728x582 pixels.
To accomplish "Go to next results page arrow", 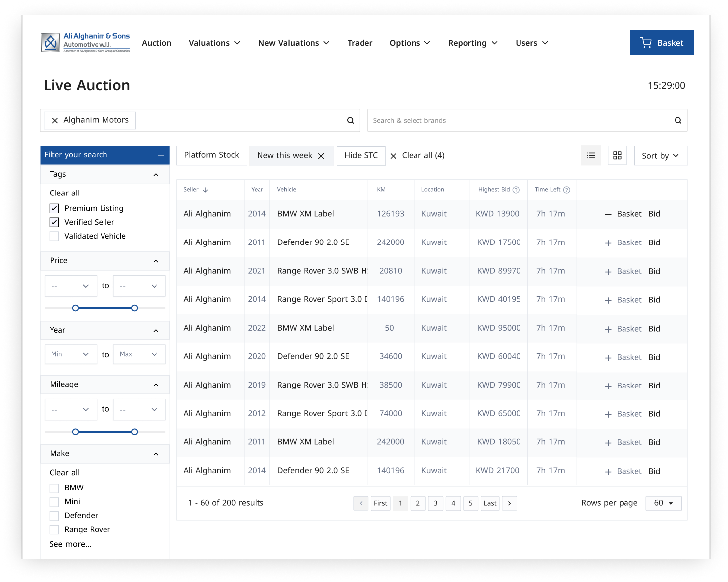I will coord(509,503).
